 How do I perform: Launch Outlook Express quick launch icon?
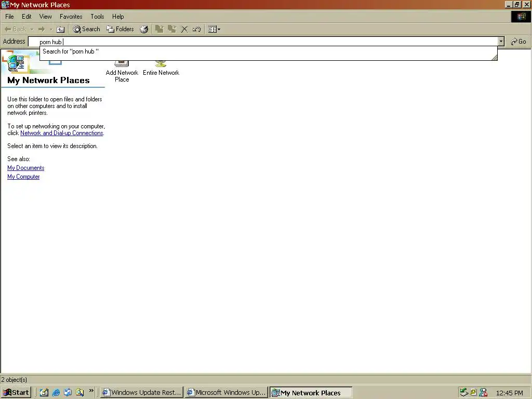coord(68,393)
